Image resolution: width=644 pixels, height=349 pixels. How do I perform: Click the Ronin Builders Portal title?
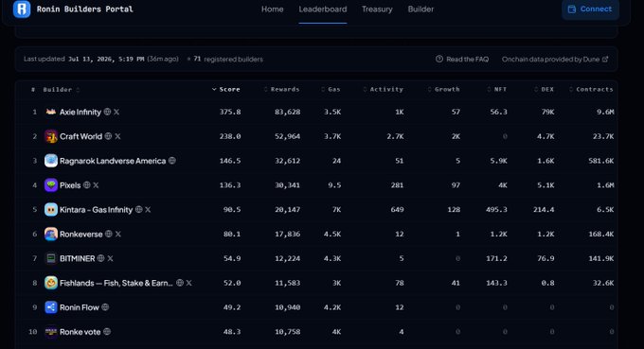pyautogui.click(x=85, y=9)
